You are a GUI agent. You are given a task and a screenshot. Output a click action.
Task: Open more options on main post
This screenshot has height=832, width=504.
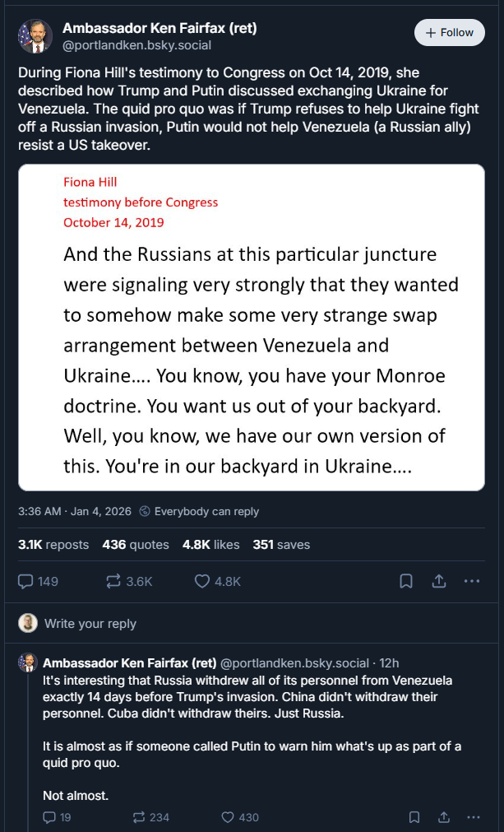pyautogui.click(x=472, y=581)
